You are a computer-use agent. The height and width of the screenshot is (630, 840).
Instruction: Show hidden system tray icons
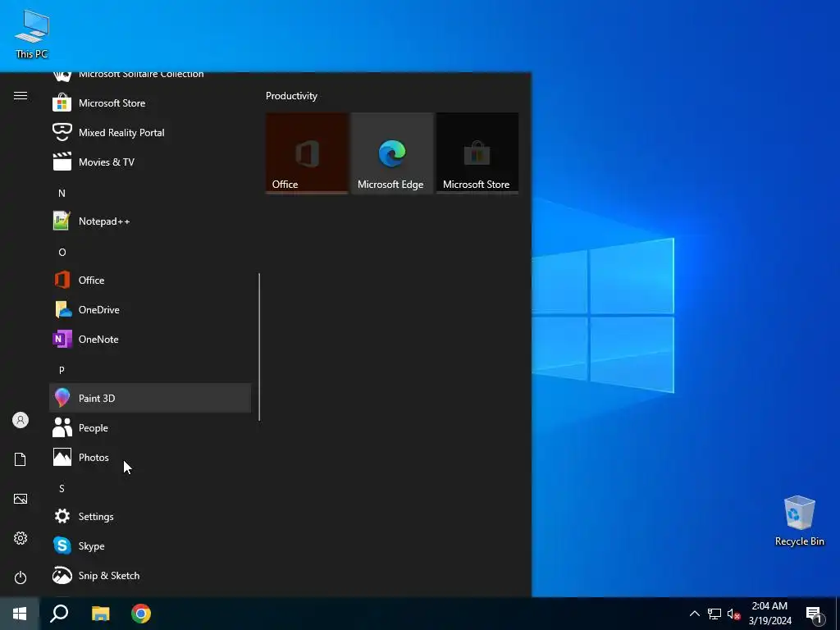click(694, 614)
